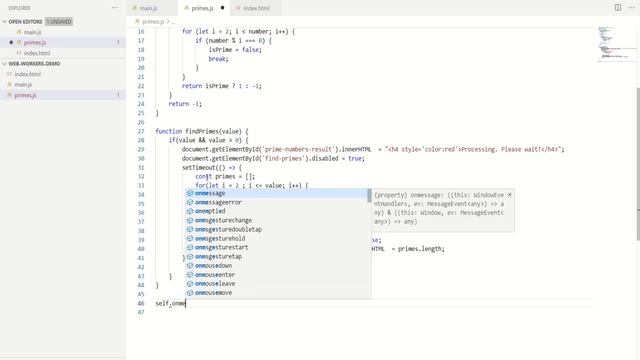
Task: Click 'isPrime = false;' on line 18
Action: pos(235,50)
